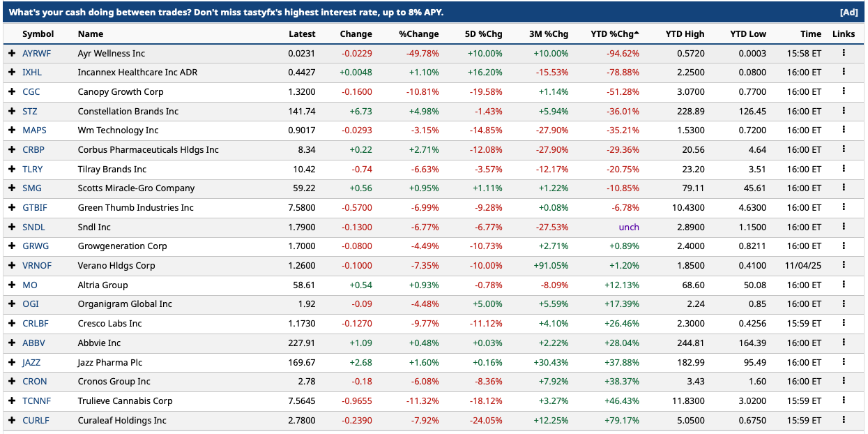Viewport: 868px width, 434px height.
Task: Click the Altria Group company name
Action: tap(103, 285)
